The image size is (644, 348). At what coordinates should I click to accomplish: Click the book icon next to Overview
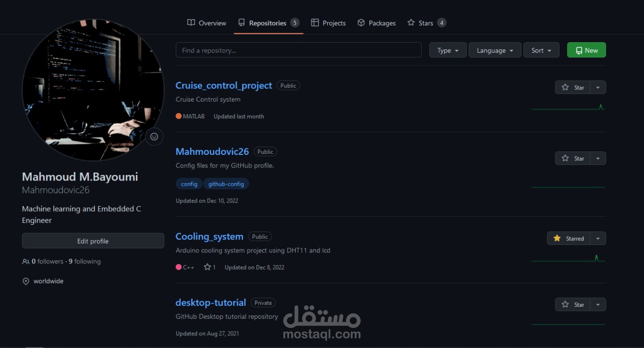pos(191,23)
